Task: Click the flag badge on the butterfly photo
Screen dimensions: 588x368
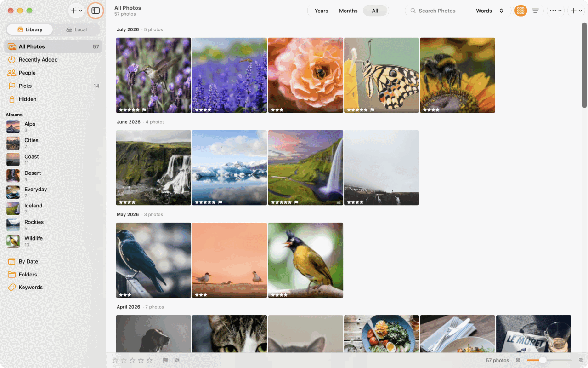Action: [373, 110]
